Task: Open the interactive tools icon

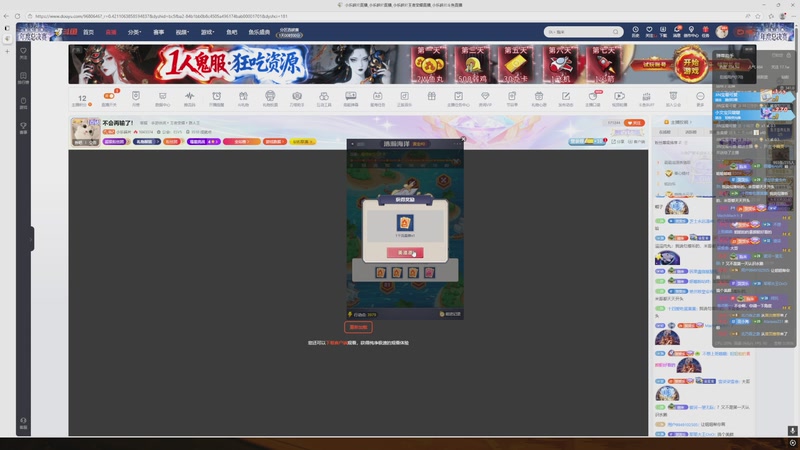Action: point(323,98)
